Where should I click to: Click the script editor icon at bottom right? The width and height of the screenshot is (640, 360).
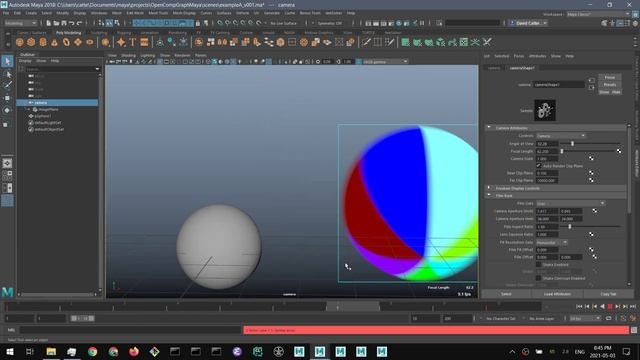coord(634,330)
